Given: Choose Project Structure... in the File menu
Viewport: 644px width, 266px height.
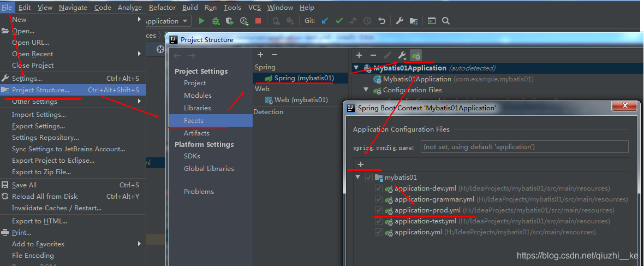Looking at the screenshot, I should pyautogui.click(x=73, y=90).
